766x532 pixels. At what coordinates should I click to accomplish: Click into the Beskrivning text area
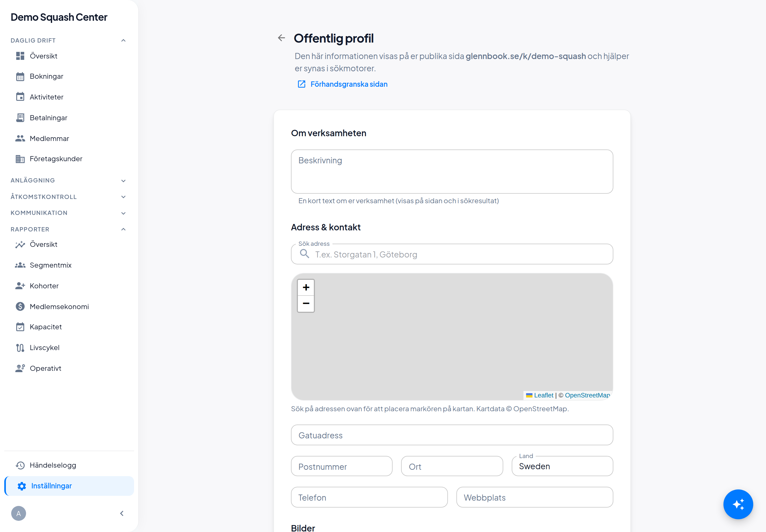pos(452,171)
